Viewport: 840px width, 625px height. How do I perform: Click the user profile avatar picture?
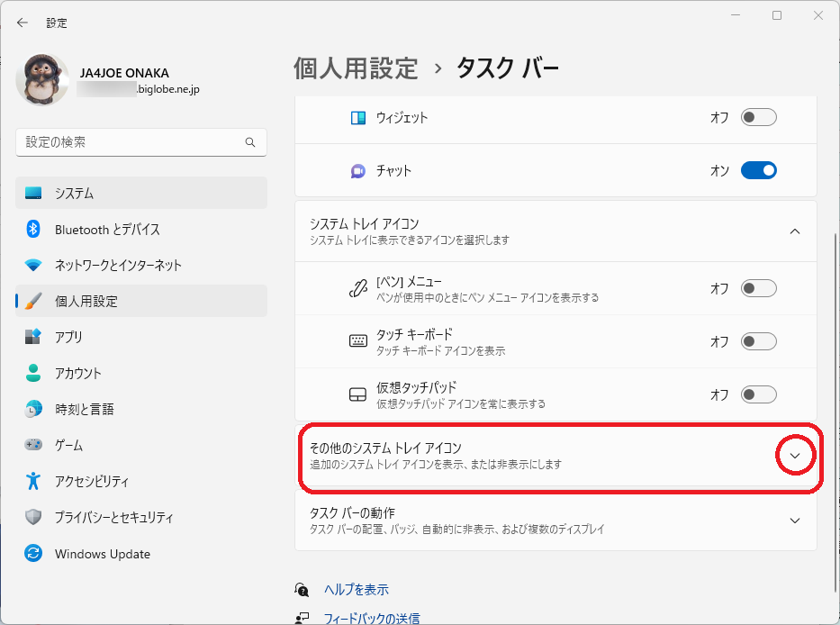tap(42, 79)
